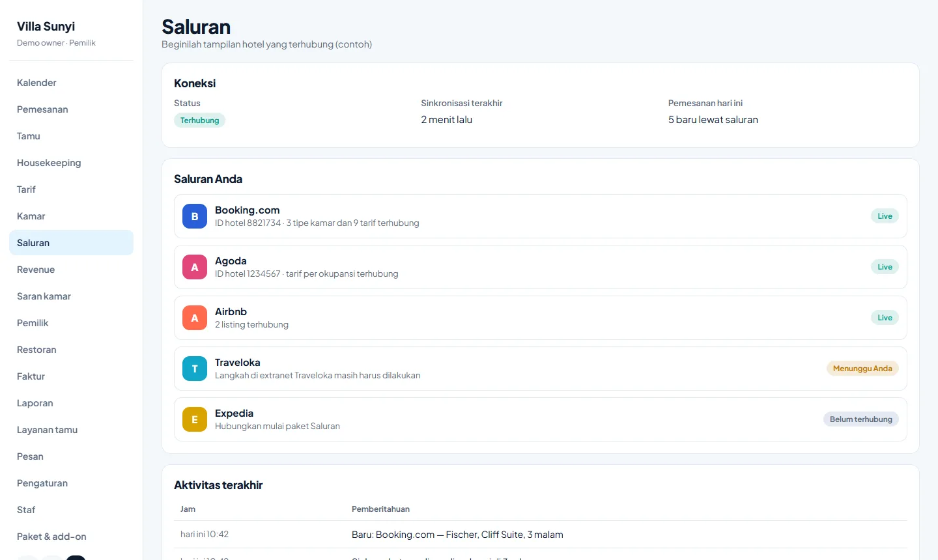
Task: Open the Revenue section
Action: pos(71,270)
